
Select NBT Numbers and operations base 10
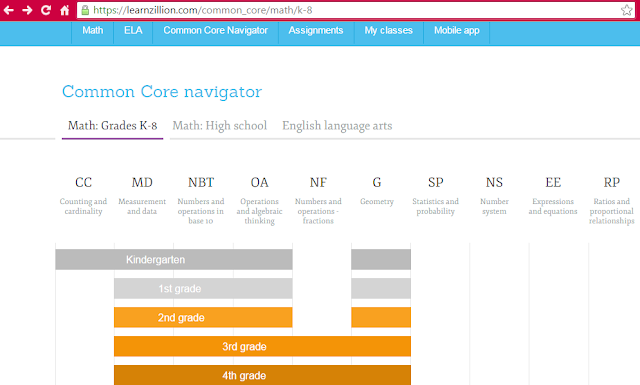click(x=201, y=200)
